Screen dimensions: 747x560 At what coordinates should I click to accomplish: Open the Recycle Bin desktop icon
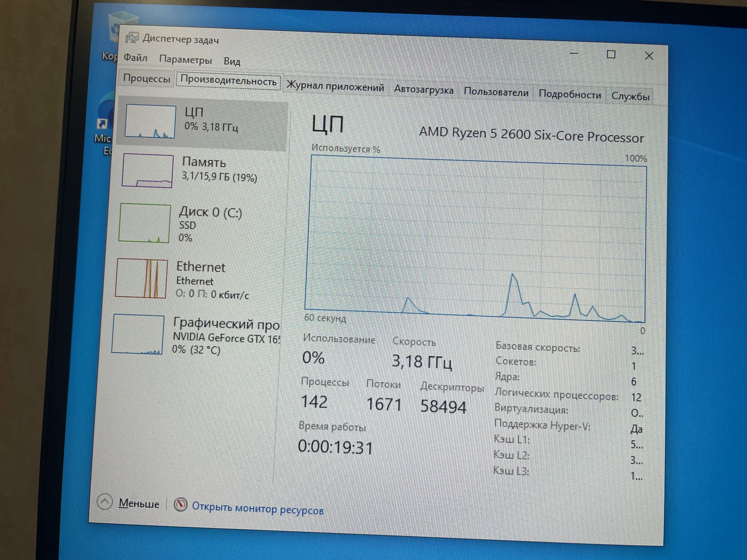coord(121,26)
